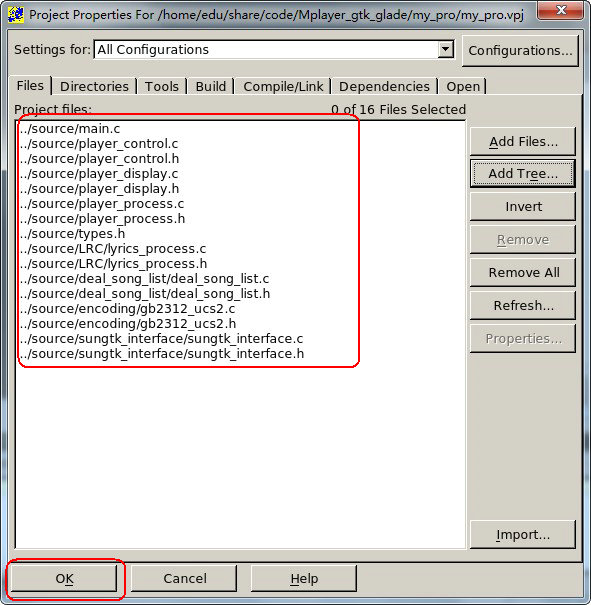The image size is (591, 605).
Task: Close the Project Properties dialog
Action: tap(561, 10)
